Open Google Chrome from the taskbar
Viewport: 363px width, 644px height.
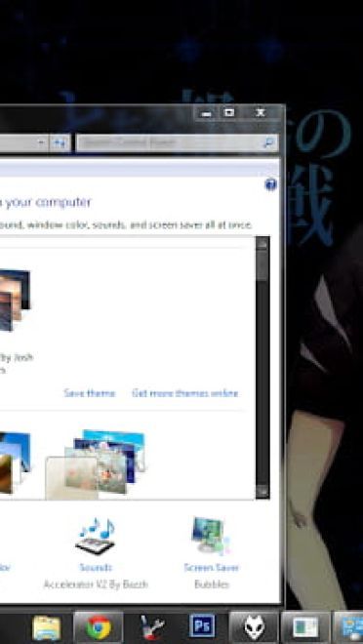99,628
